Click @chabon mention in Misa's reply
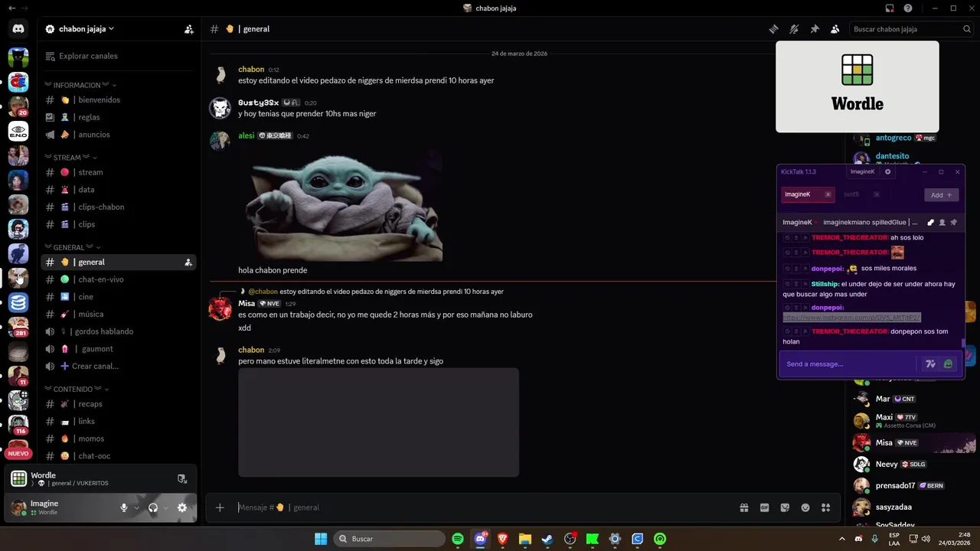Screen dimensions: 980x551 coord(263,292)
